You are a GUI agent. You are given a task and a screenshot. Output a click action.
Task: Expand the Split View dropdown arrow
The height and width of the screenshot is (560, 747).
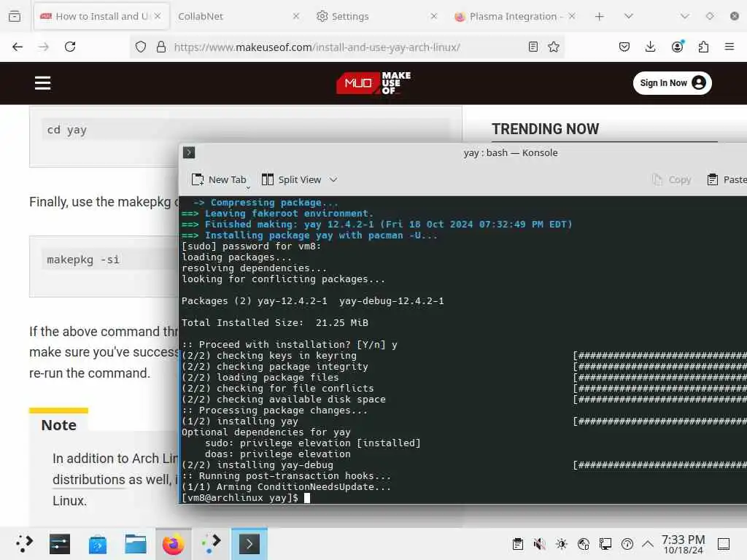[333, 179]
